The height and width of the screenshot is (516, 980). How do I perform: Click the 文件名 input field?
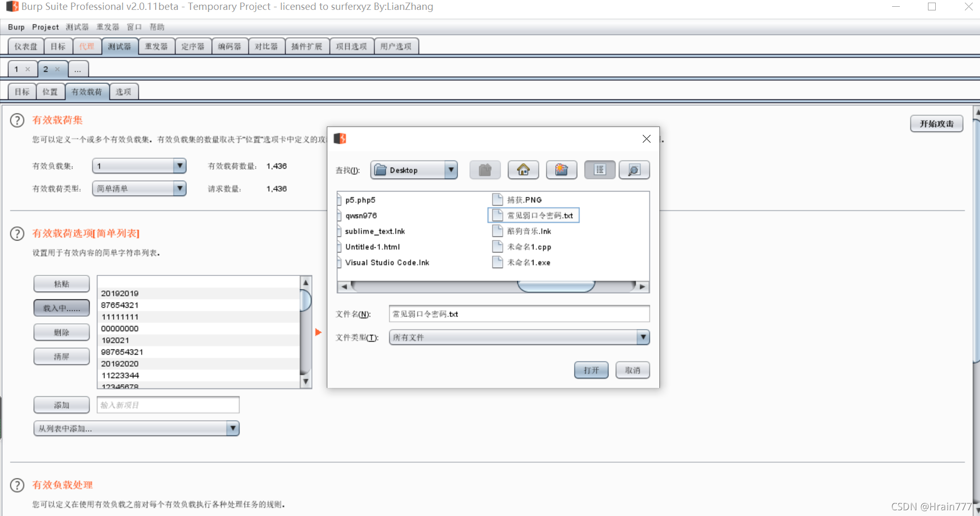pos(519,314)
